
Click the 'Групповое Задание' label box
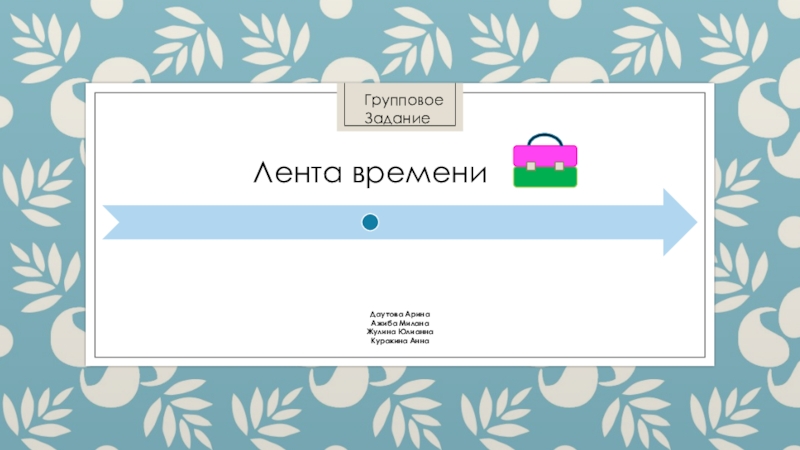coord(400,107)
